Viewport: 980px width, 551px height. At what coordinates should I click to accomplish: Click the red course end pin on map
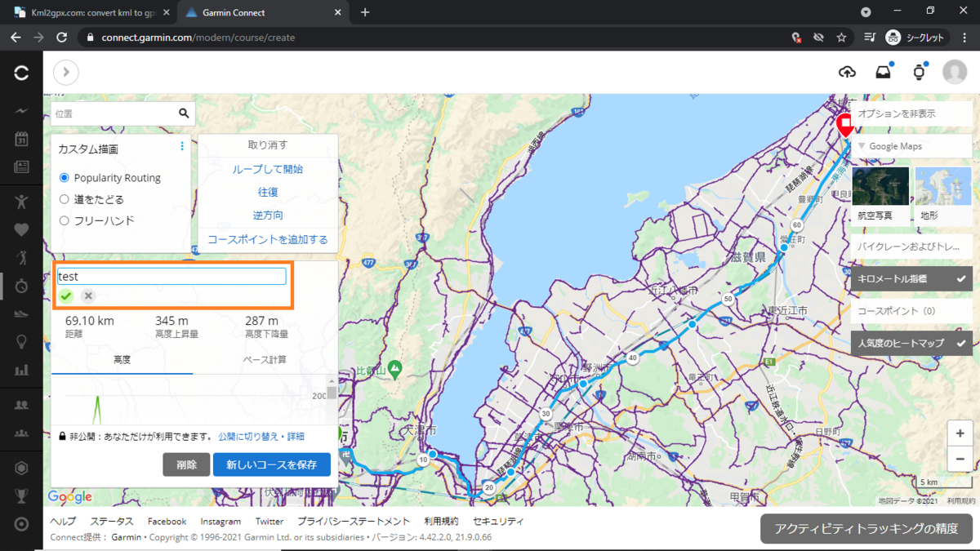[845, 125]
